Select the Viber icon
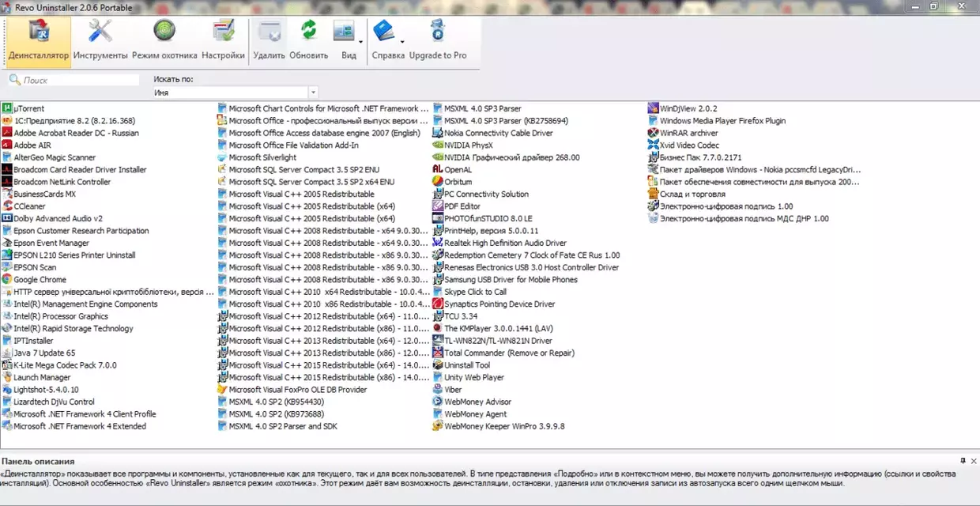The width and height of the screenshot is (980, 506). tap(438, 390)
